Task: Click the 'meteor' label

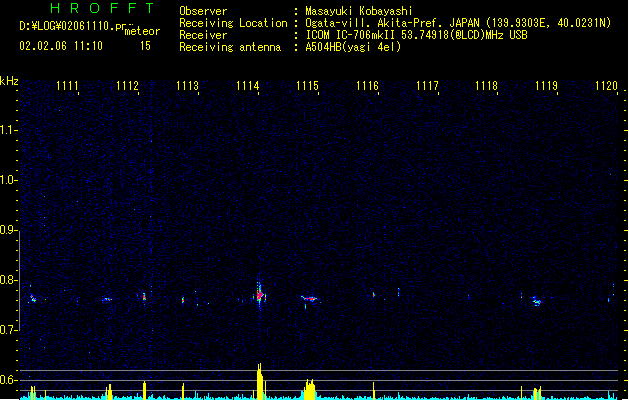Action: click(x=142, y=31)
